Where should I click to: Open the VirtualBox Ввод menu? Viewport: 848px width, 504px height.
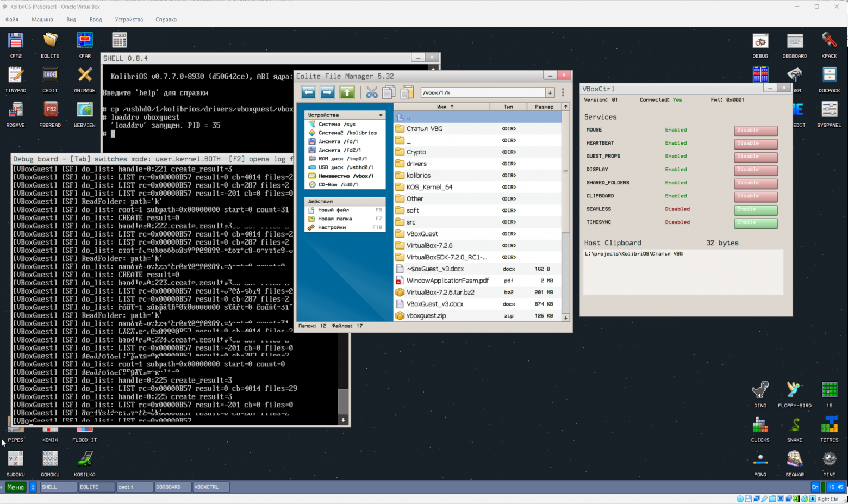tap(96, 20)
